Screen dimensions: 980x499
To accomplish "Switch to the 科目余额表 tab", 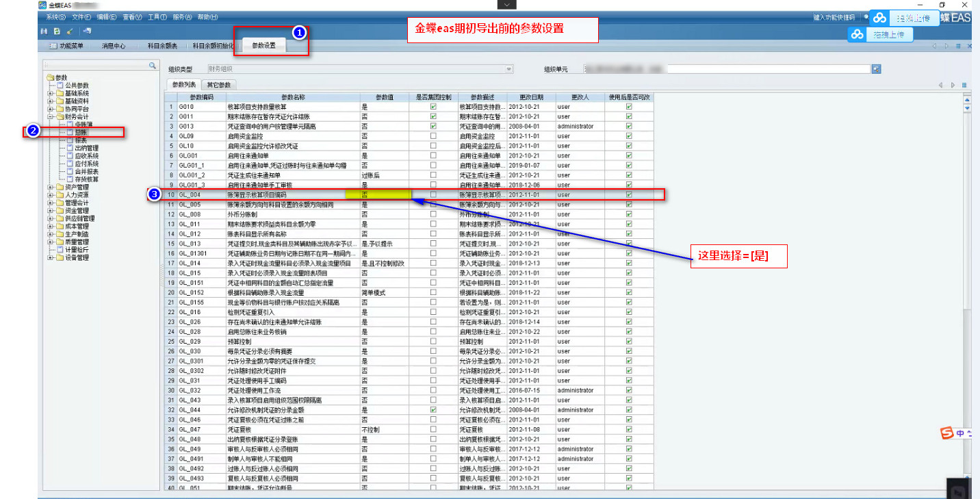I will pos(162,46).
